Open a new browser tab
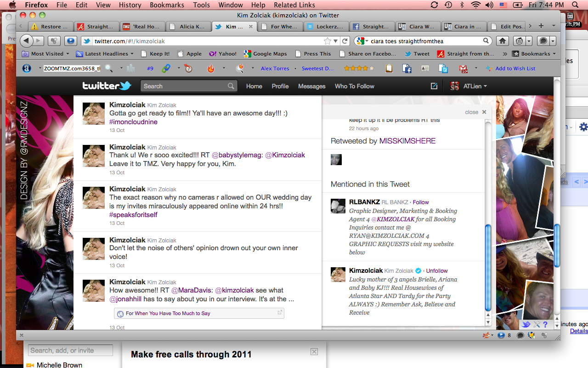Screen dimensions: 588x368 [x=541, y=26]
